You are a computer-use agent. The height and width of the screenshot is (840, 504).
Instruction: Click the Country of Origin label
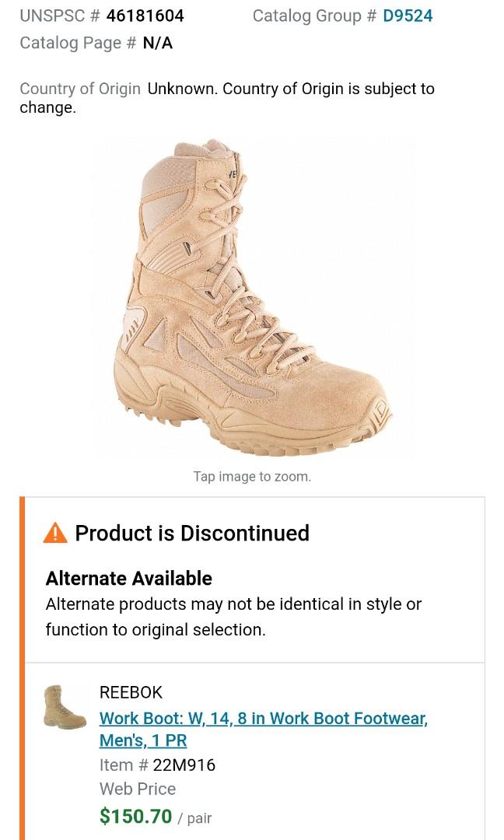click(x=79, y=89)
